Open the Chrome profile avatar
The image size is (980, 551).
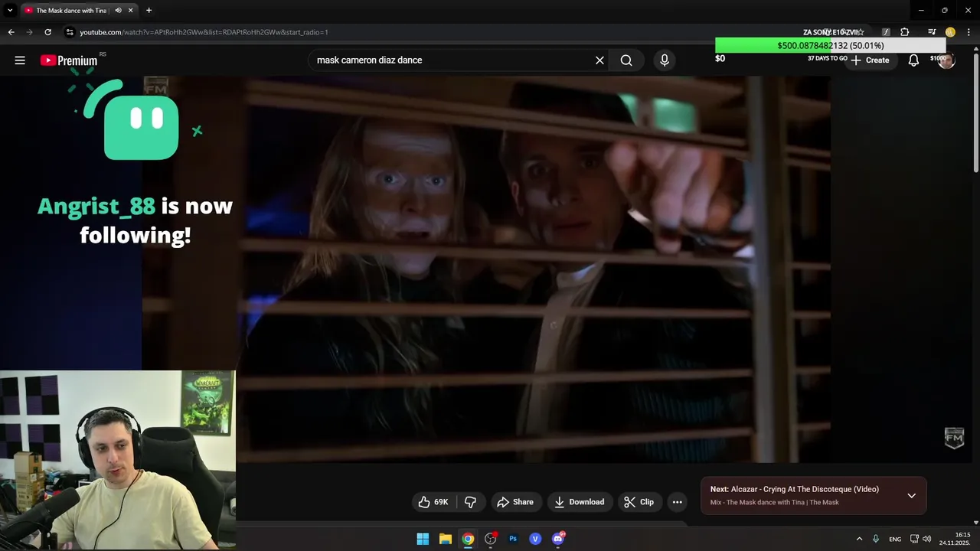(950, 32)
